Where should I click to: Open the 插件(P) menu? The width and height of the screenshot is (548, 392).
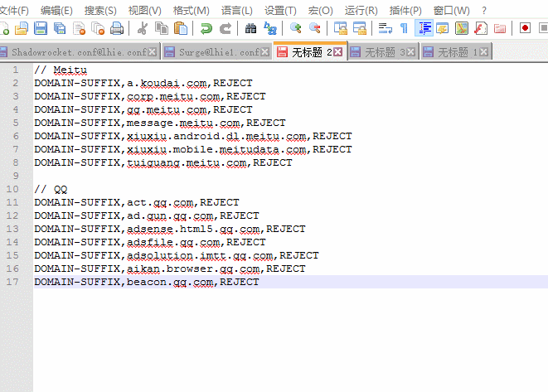coord(405,10)
